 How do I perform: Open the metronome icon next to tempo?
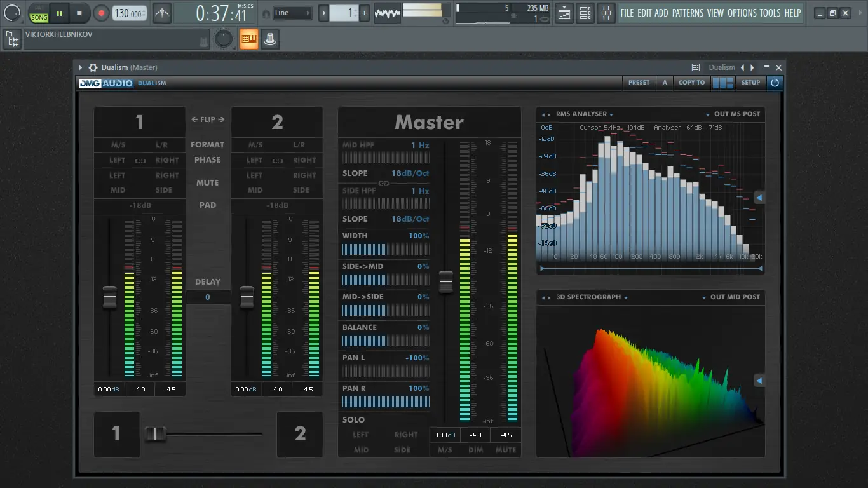[162, 13]
